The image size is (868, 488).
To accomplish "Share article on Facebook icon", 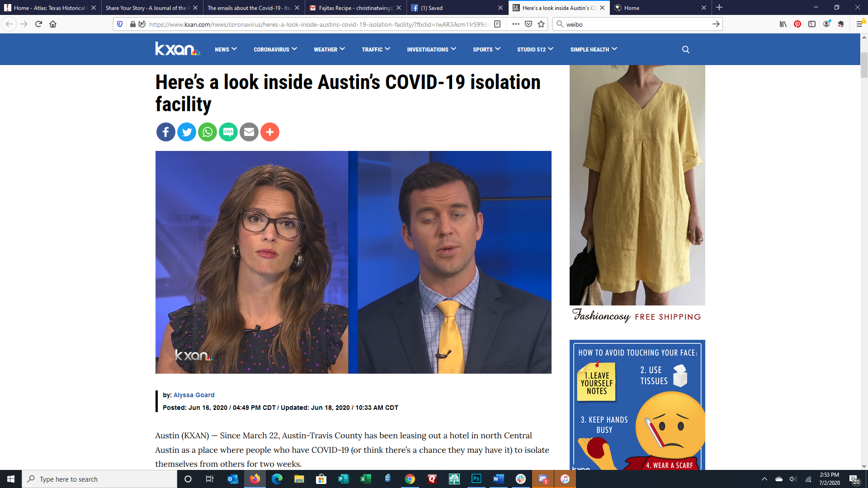I will click(x=165, y=132).
